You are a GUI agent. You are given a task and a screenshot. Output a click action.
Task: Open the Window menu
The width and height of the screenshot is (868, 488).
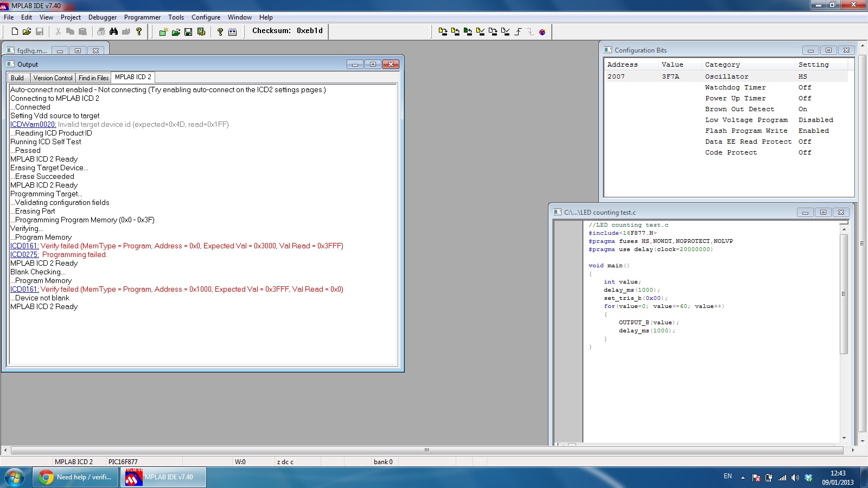pyautogui.click(x=240, y=17)
